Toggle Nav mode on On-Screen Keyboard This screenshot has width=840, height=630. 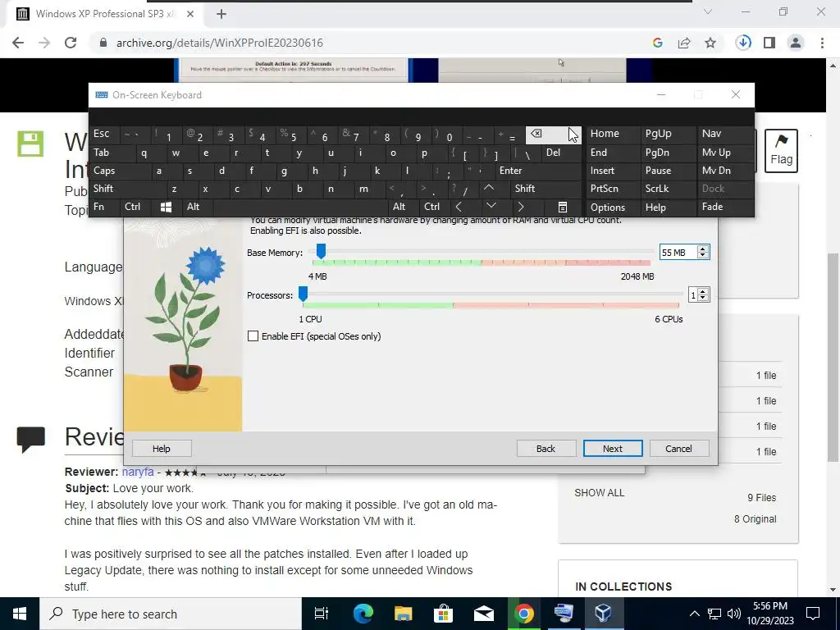[725, 134]
